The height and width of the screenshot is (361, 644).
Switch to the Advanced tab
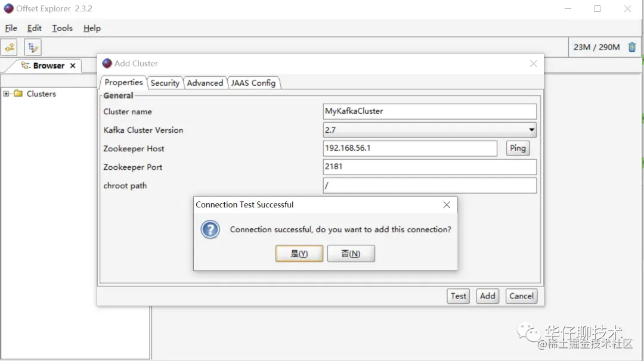pyautogui.click(x=205, y=83)
